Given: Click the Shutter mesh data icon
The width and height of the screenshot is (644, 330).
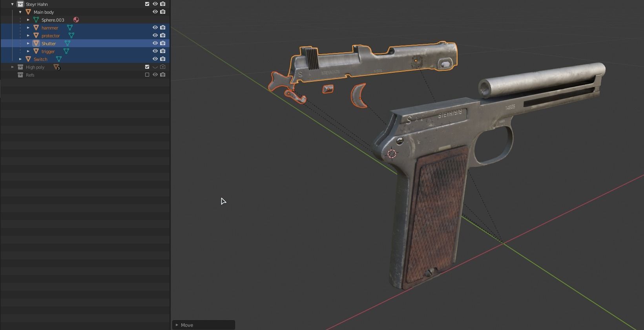Looking at the screenshot, I should coord(68,43).
